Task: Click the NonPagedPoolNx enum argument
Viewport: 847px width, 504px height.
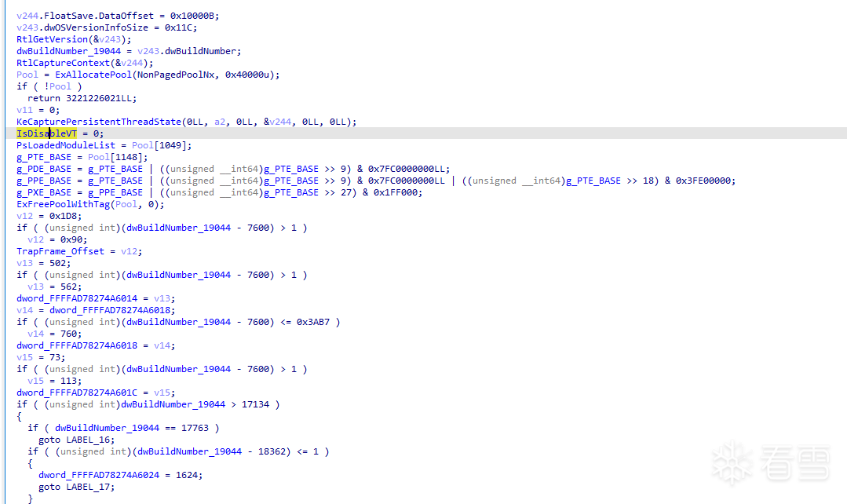Action: coord(174,75)
